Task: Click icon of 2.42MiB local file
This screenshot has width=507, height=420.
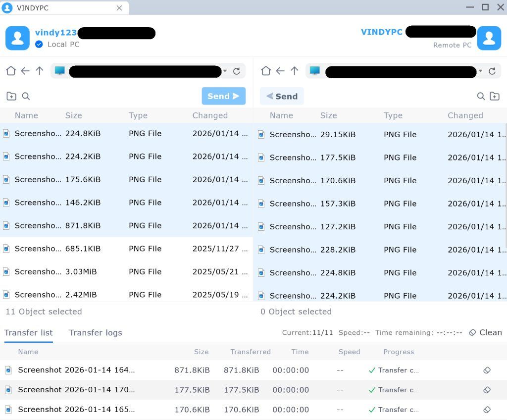Action: 6,295
